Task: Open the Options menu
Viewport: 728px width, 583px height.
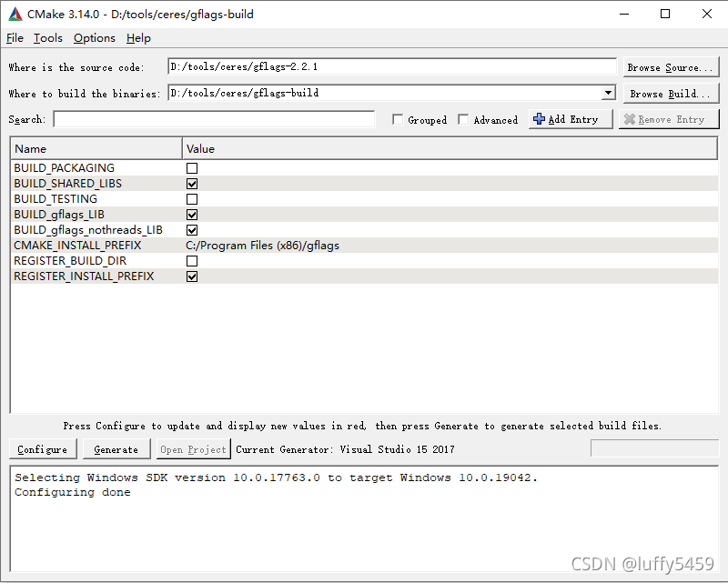Action: pos(95,38)
